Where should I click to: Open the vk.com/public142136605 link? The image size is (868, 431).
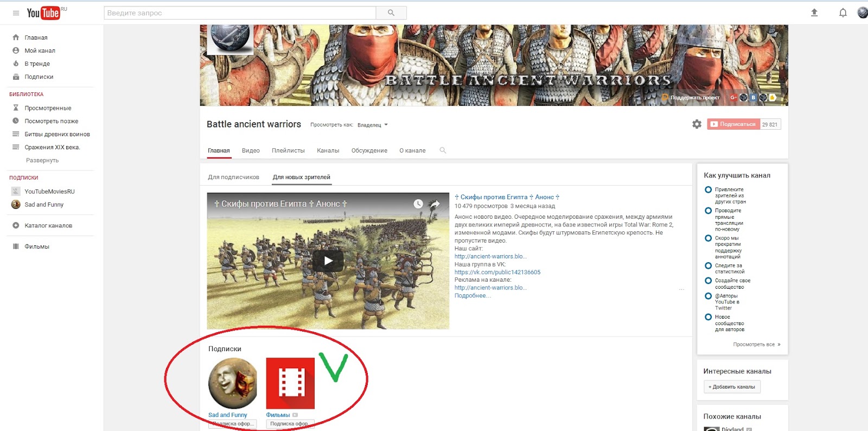(497, 272)
